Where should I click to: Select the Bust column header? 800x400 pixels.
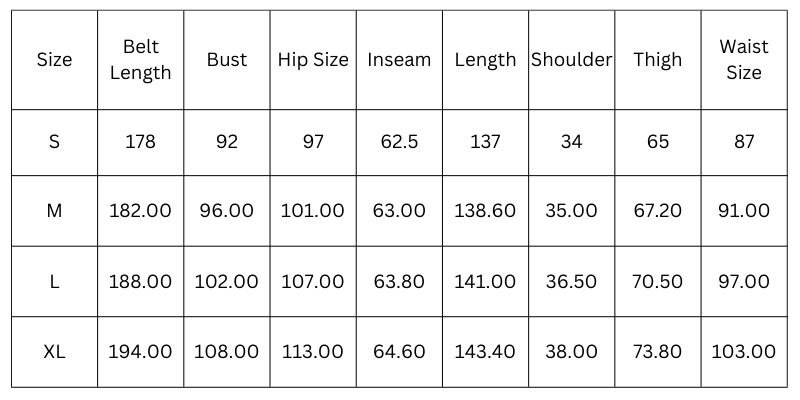pos(227,60)
